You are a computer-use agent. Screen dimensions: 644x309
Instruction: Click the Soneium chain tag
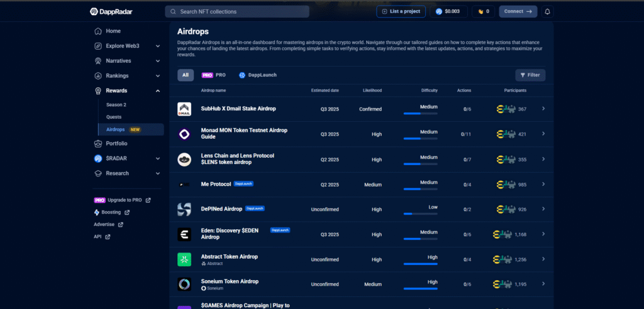213,288
